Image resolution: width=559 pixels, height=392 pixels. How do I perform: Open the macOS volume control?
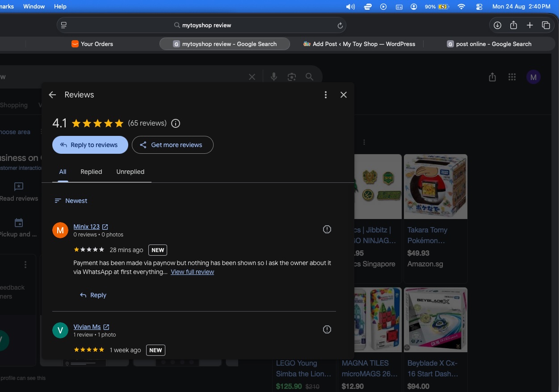pyautogui.click(x=350, y=7)
